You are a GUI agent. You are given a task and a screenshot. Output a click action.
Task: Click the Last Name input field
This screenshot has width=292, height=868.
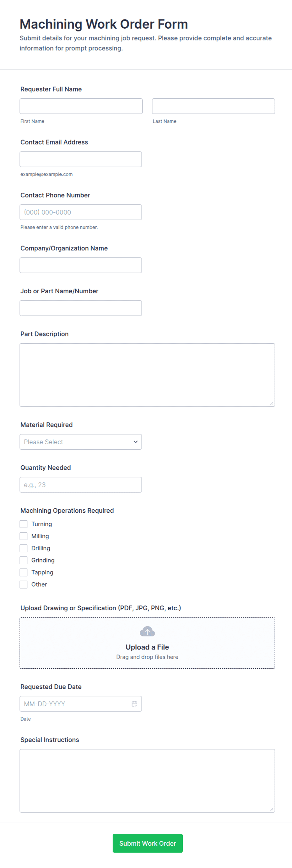(x=213, y=106)
